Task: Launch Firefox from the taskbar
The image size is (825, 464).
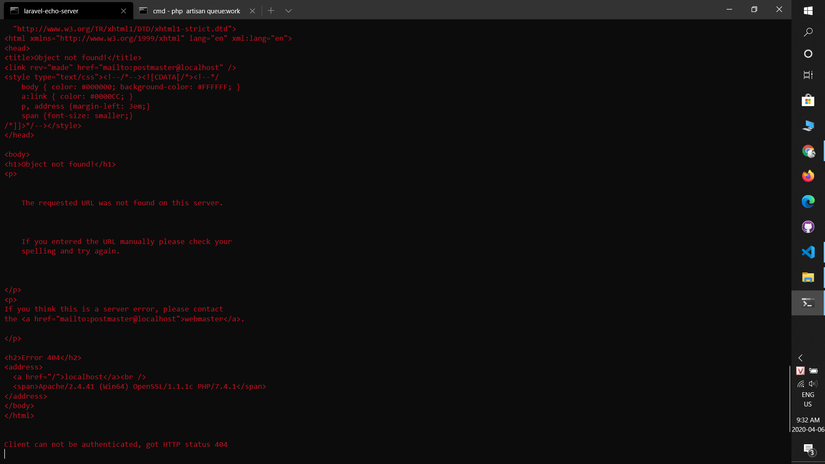Action: tap(808, 176)
